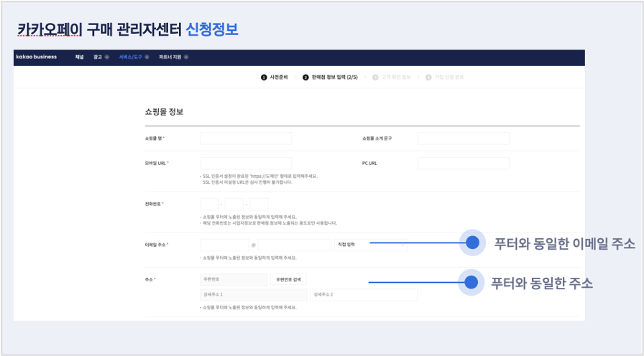Focus the last 전화번호 box

click(x=259, y=204)
